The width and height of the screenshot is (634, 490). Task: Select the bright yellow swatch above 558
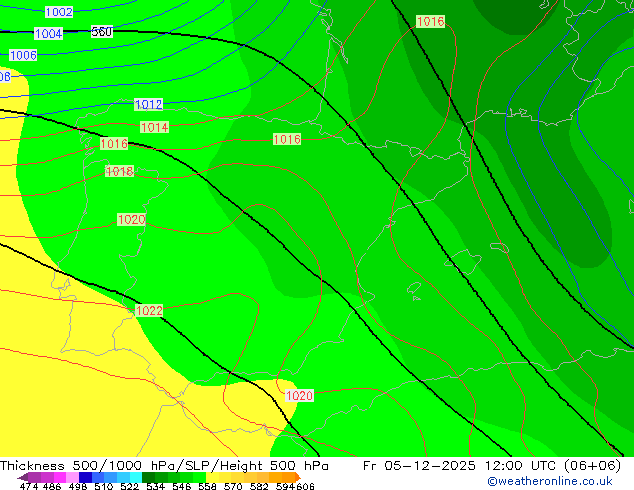212,477
